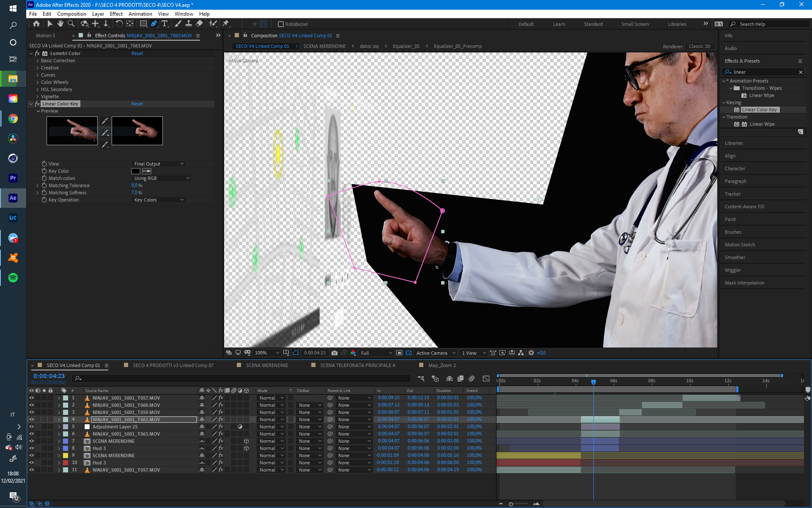This screenshot has width=812, height=508.
Task: Toggle the RotoBezier checkbox
Action: [x=280, y=24]
